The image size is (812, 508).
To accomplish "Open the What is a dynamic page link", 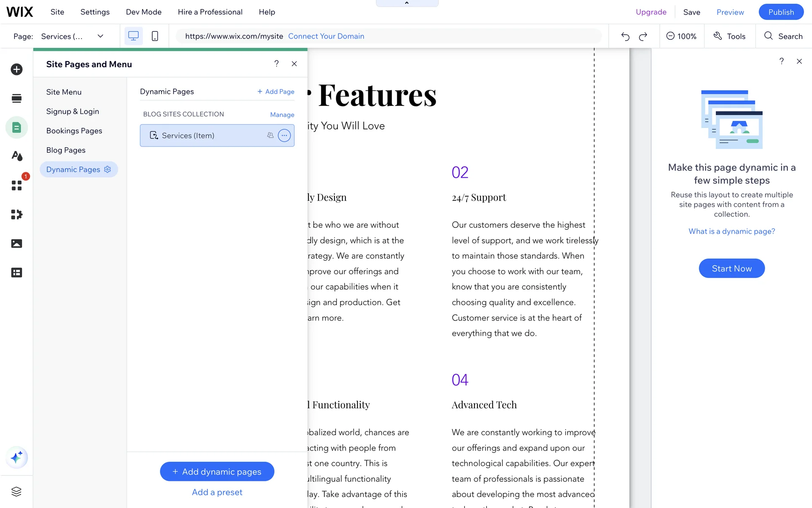I will [732, 231].
